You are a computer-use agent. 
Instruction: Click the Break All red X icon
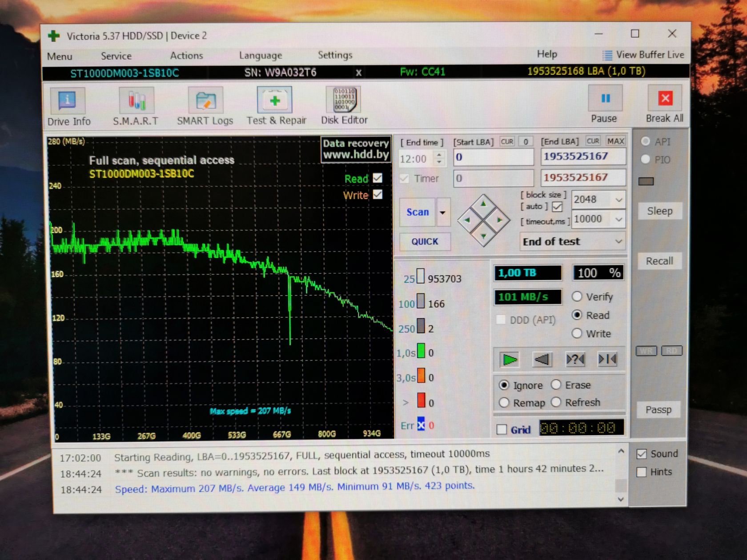(x=665, y=98)
